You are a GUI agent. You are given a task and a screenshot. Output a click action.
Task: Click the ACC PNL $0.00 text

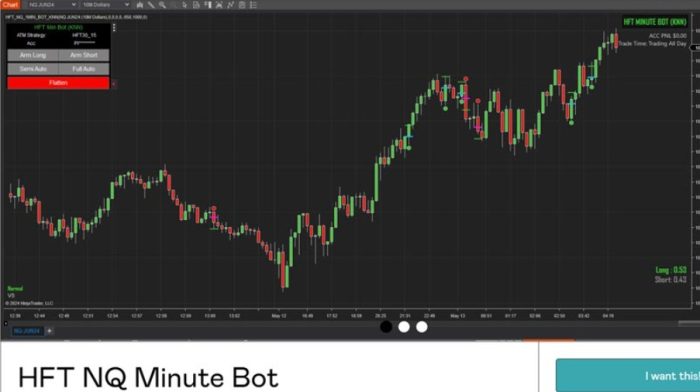click(x=668, y=36)
